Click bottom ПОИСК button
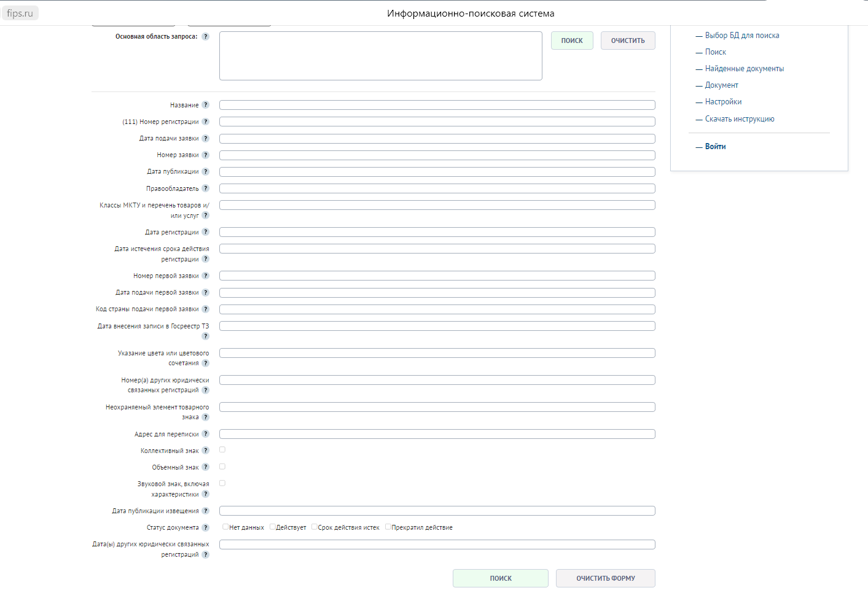The height and width of the screenshot is (593, 868). coord(501,578)
